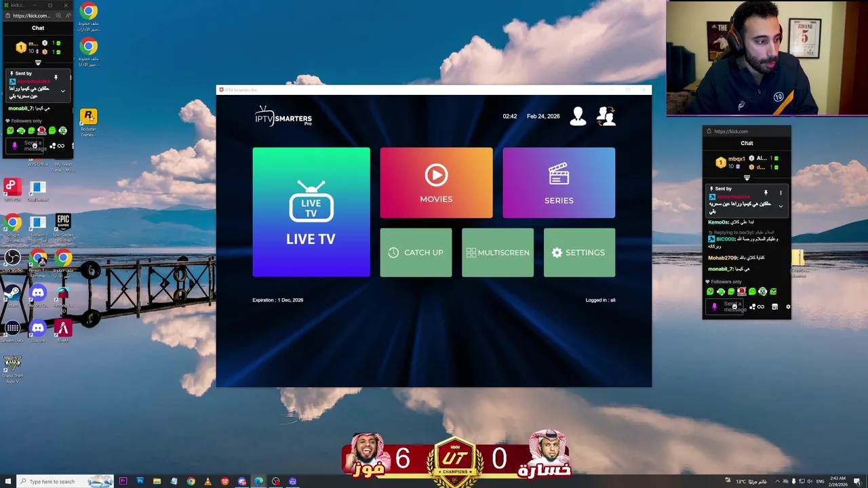Click the user profile icon in IPTV Smarters
The width and height of the screenshot is (868, 488).
[x=578, y=117]
